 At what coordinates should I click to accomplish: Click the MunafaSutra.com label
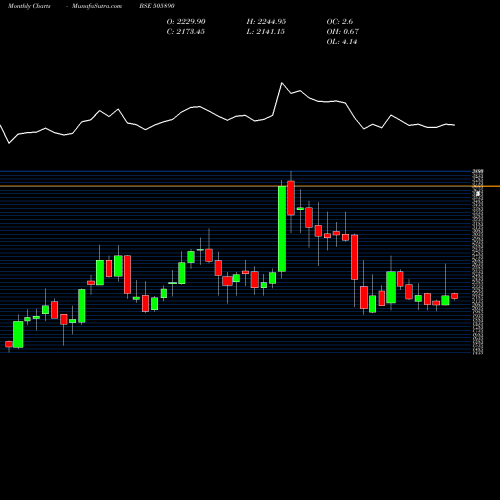tap(97, 6)
